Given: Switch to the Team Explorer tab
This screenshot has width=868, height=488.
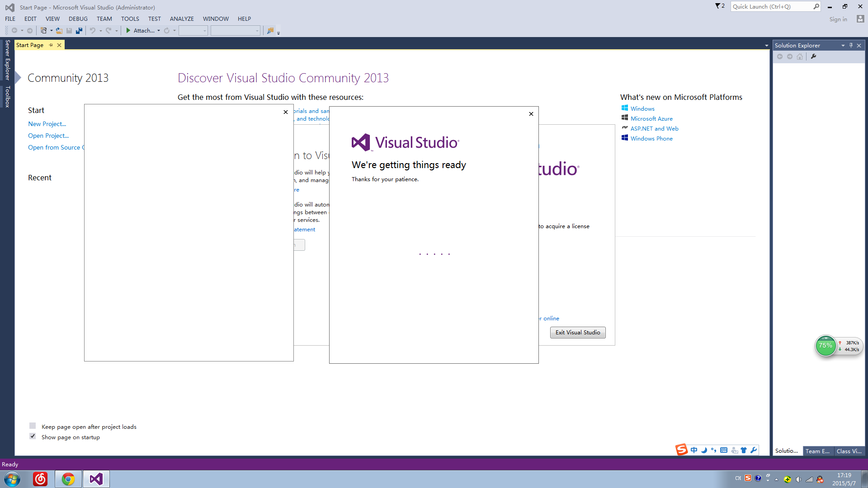Looking at the screenshot, I should click(x=817, y=451).
